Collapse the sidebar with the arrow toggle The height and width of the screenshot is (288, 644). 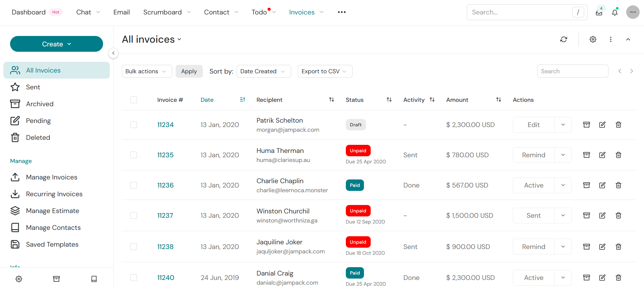pyautogui.click(x=113, y=53)
